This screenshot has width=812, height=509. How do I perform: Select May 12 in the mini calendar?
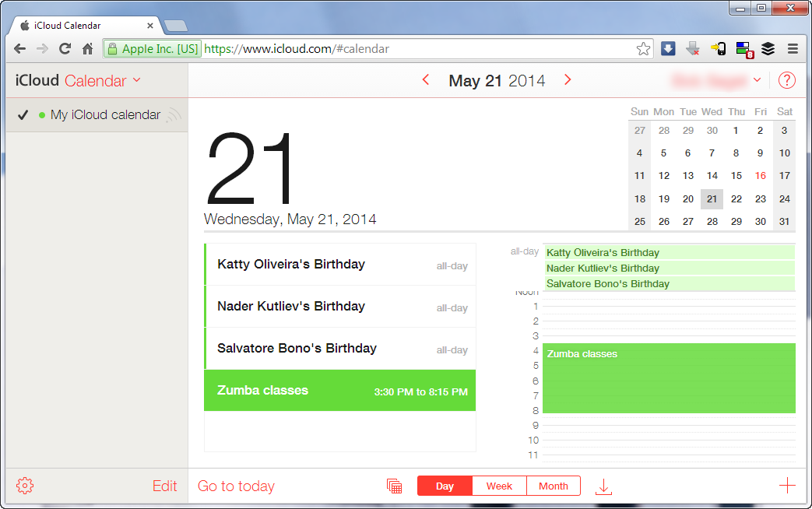click(664, 176)
